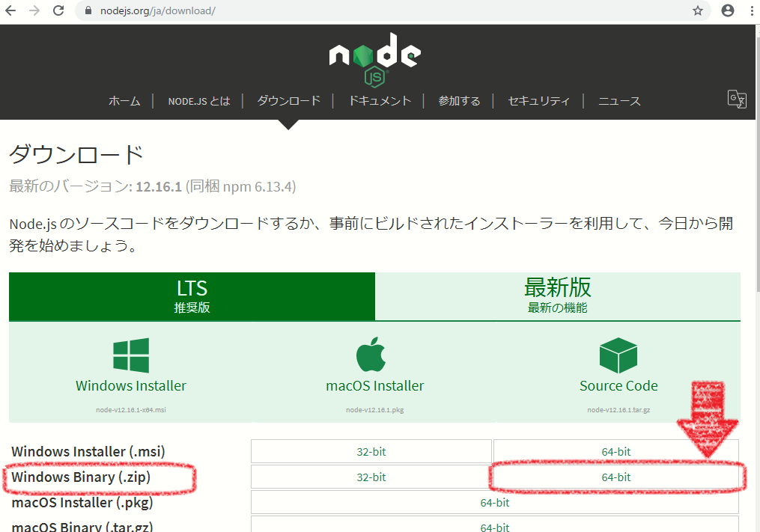Download macOS Installer (.pkg) 64-bit
760x532 pixels.
(495, 503)
